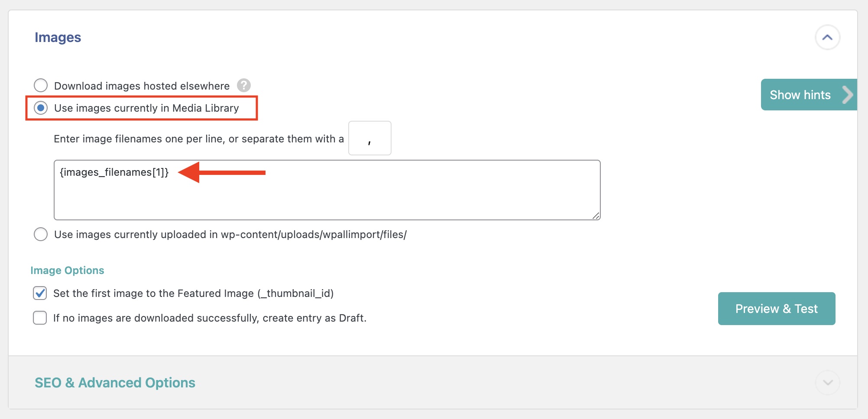Open help tooltip for hosted images
868x419 pixels.
[x=244, y=85]
